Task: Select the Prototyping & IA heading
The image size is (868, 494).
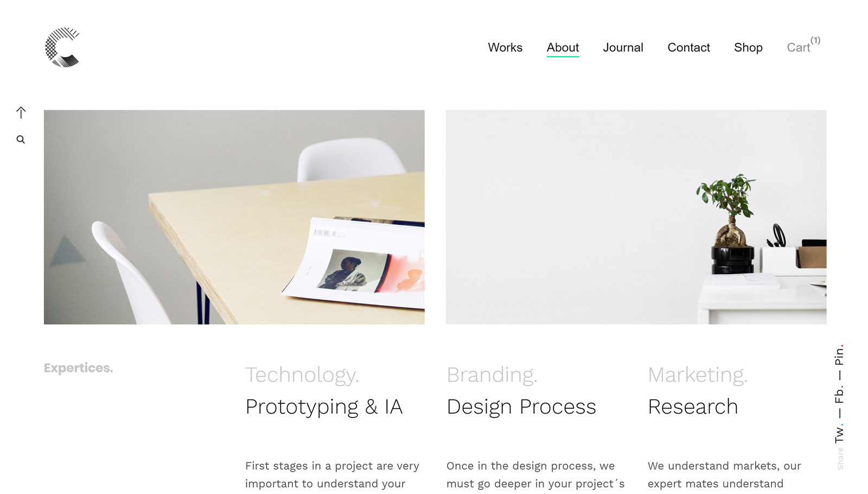Action: 324,407
